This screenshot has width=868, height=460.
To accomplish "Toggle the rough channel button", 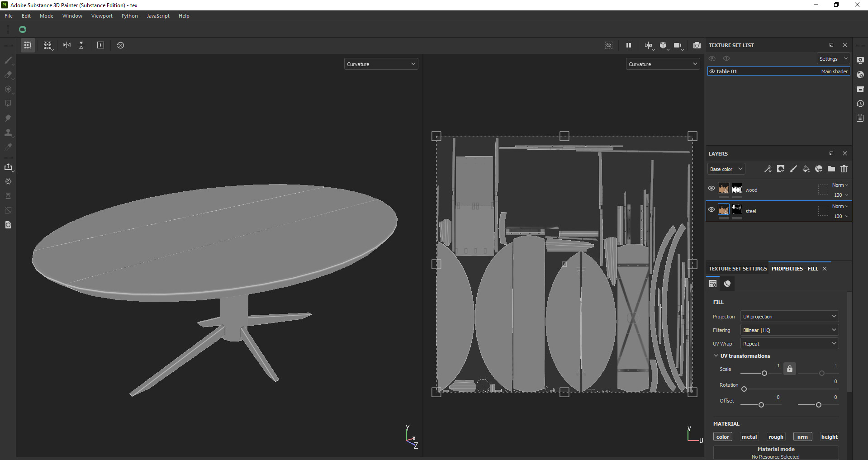I will 776,437.
